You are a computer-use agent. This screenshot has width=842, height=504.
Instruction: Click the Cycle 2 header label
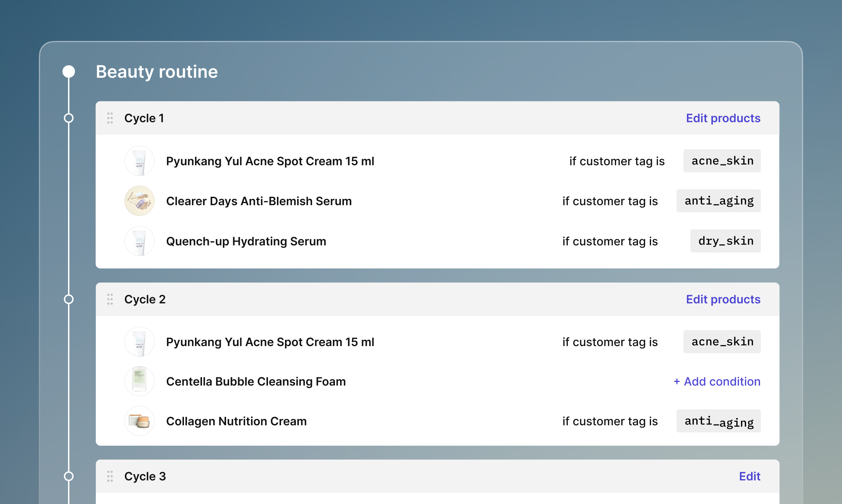pyautogui.click(x=145, y=299)
